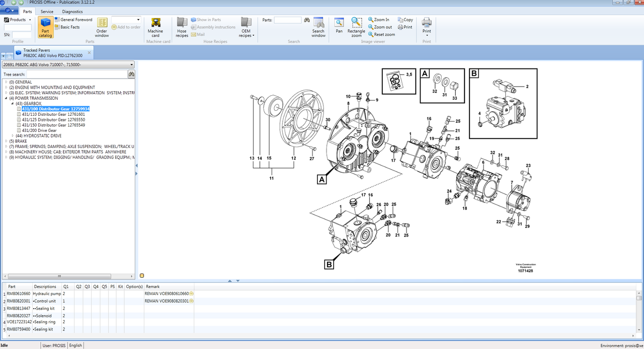The image size is (644, 349).
Task: Open the Order window
Action: (x=102, y=27)
